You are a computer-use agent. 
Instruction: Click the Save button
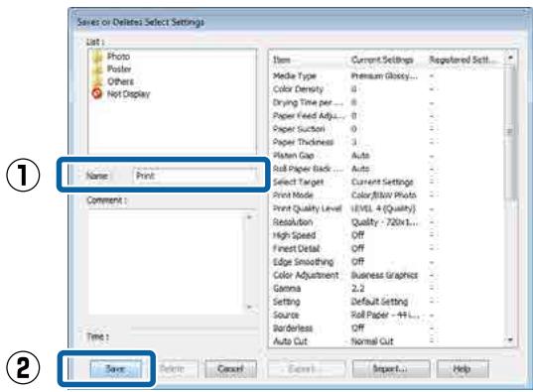pos(115,369)
